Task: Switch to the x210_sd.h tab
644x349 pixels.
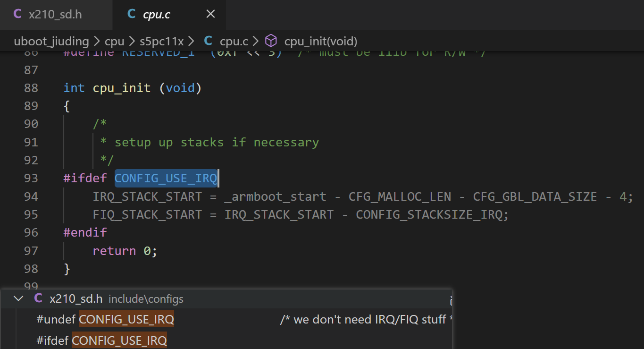Action: [x=56, y=14]
